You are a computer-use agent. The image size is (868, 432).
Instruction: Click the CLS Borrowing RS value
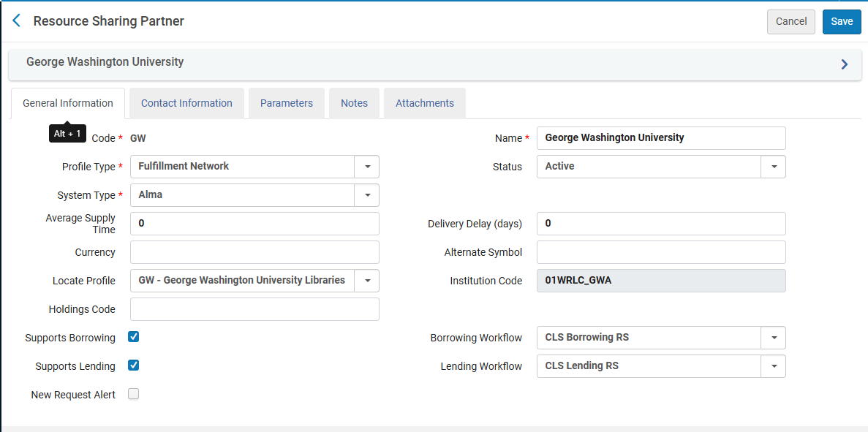[586, 337]
